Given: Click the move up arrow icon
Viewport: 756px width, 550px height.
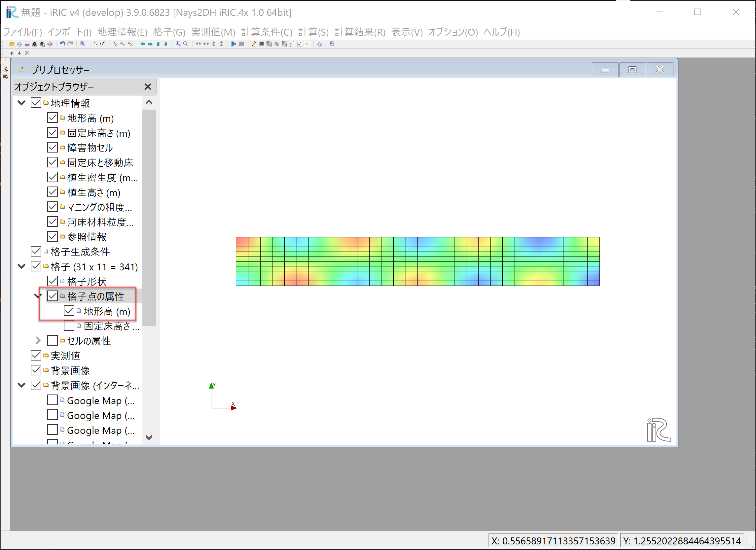Looking at the screenshot, I should tap(158, 44).
